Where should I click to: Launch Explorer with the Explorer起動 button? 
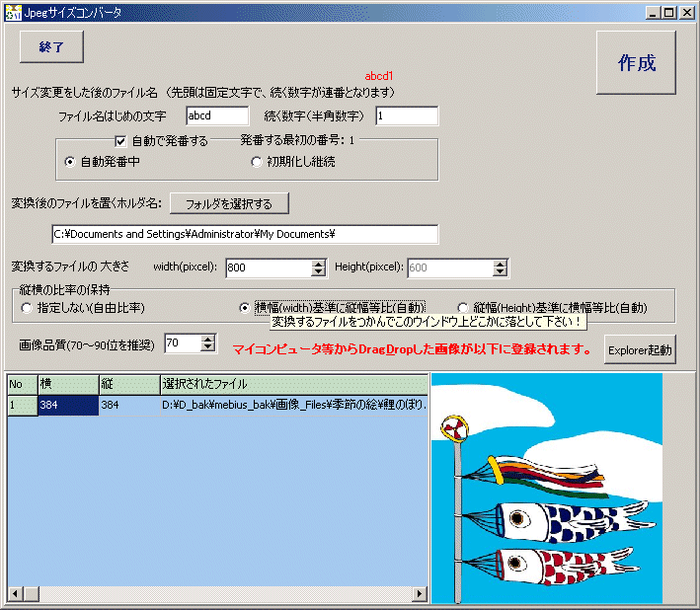640,349
